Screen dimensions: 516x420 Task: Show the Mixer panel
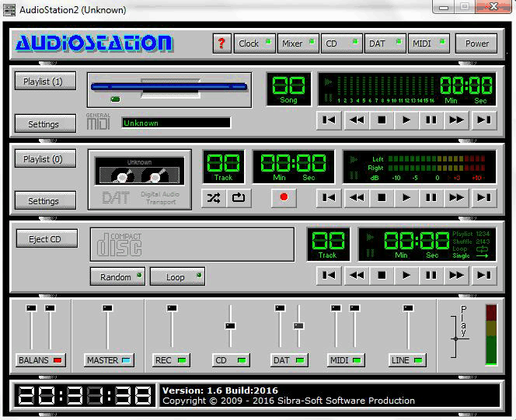(x=298, y=43)
